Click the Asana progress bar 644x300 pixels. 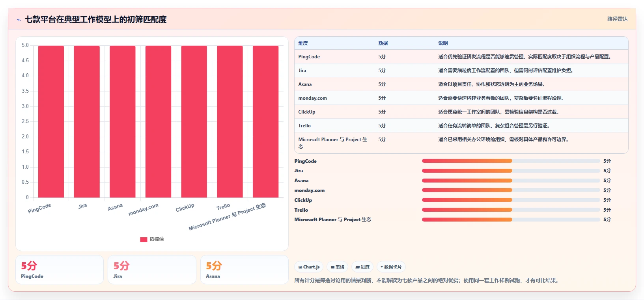click(511, 181)
